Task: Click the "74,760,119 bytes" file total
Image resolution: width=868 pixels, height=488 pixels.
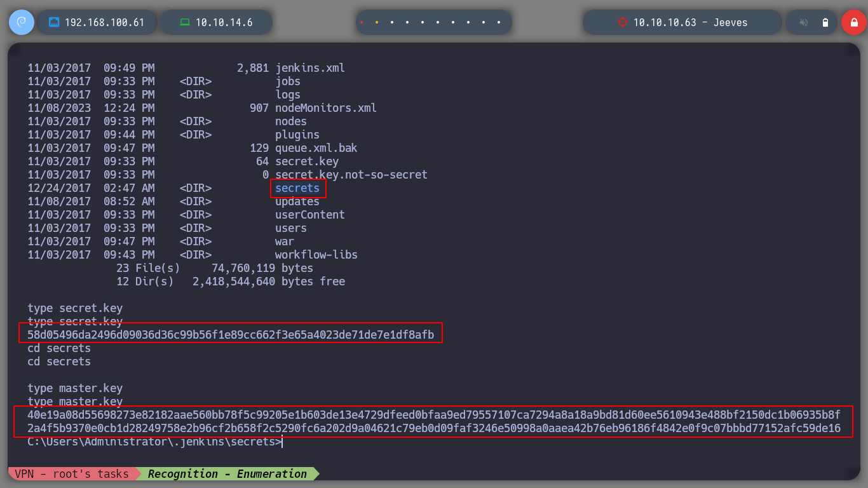Action: pos(262,268)
